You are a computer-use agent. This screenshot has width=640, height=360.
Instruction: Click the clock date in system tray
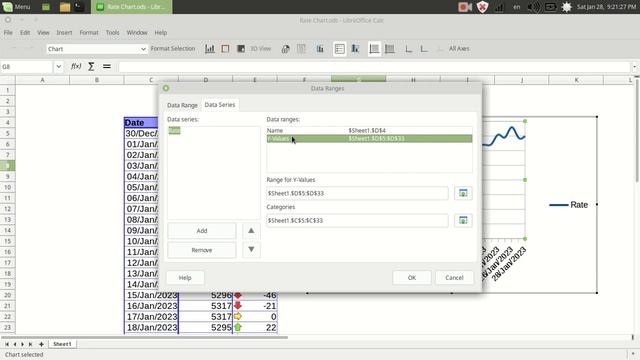coord(606,7)
